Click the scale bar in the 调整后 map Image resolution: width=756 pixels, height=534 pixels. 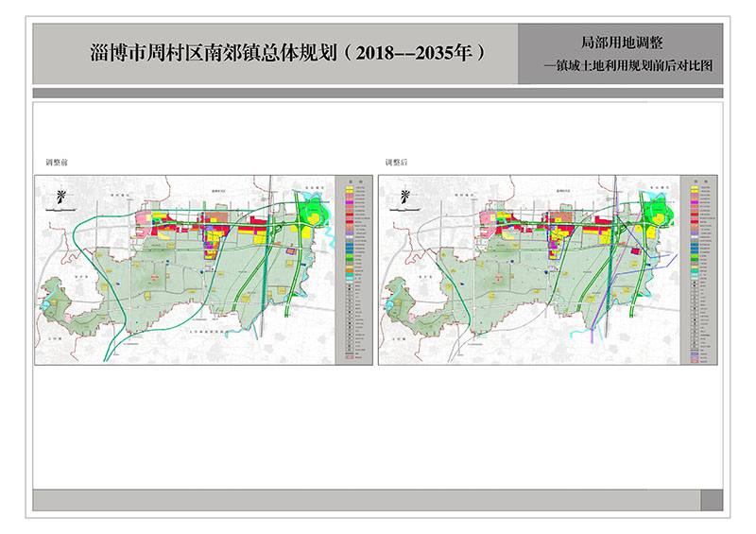point(405,210)
